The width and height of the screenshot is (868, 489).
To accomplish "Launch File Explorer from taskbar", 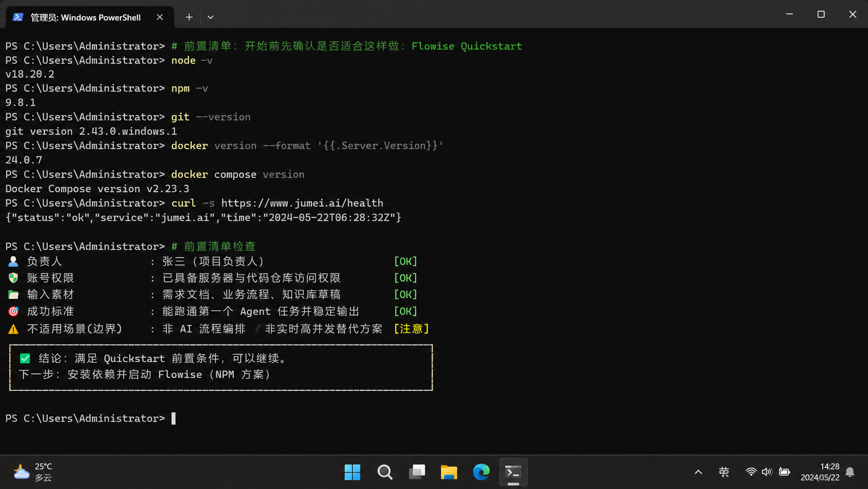I will click(x=449, y=472).
